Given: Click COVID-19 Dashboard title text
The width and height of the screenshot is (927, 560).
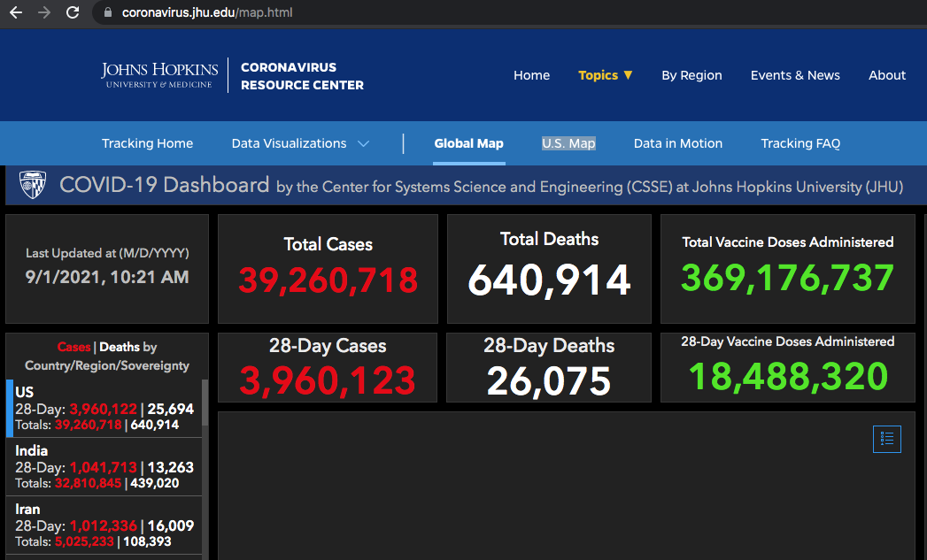Looking at the screenshot, I should 165,185.
